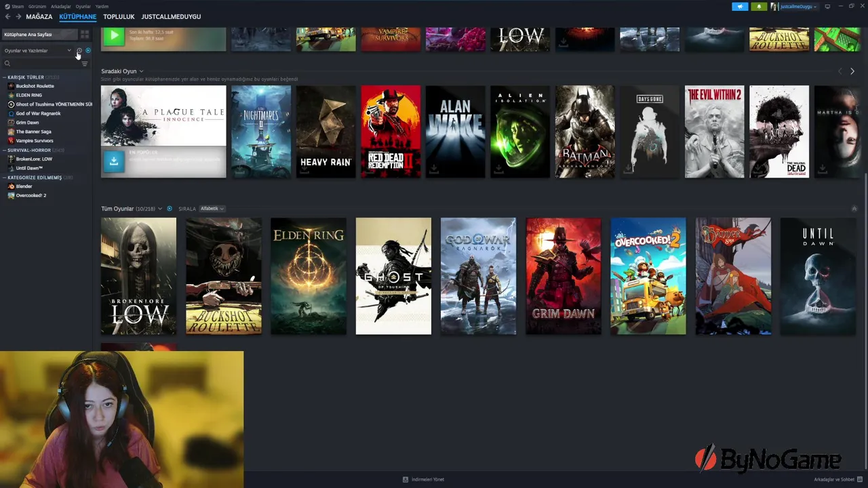Image resolution: width=868 pixels, height=488 pixels.
Task: Click the blue download button on A Plague Tale
Action: click(x=114, y=161)
